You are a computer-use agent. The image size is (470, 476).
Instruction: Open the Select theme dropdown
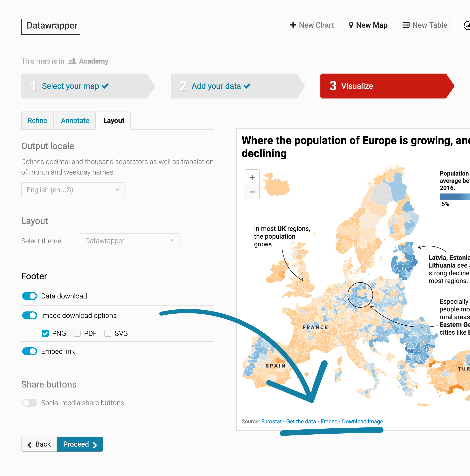(x=129, y=241)
